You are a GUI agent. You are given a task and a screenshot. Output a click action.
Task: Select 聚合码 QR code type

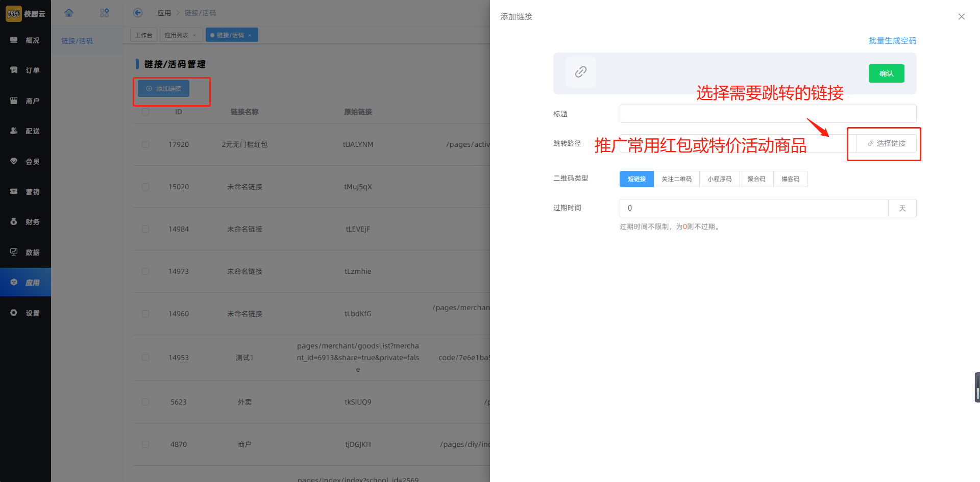click(756, 179)
